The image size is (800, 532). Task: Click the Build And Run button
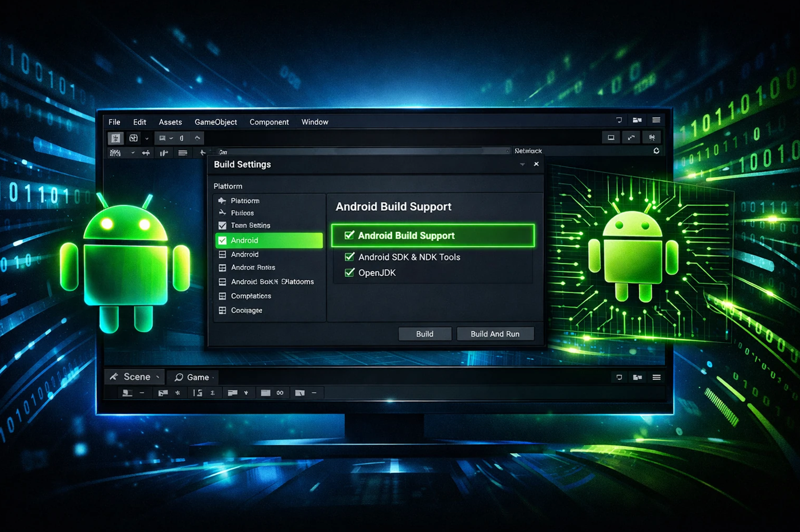[495, 334]
